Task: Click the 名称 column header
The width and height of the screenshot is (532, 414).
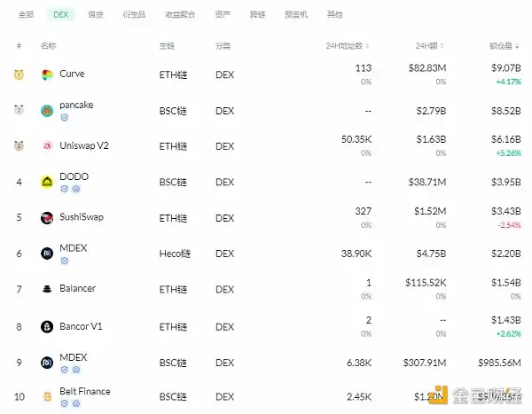Action: [49, 45]
